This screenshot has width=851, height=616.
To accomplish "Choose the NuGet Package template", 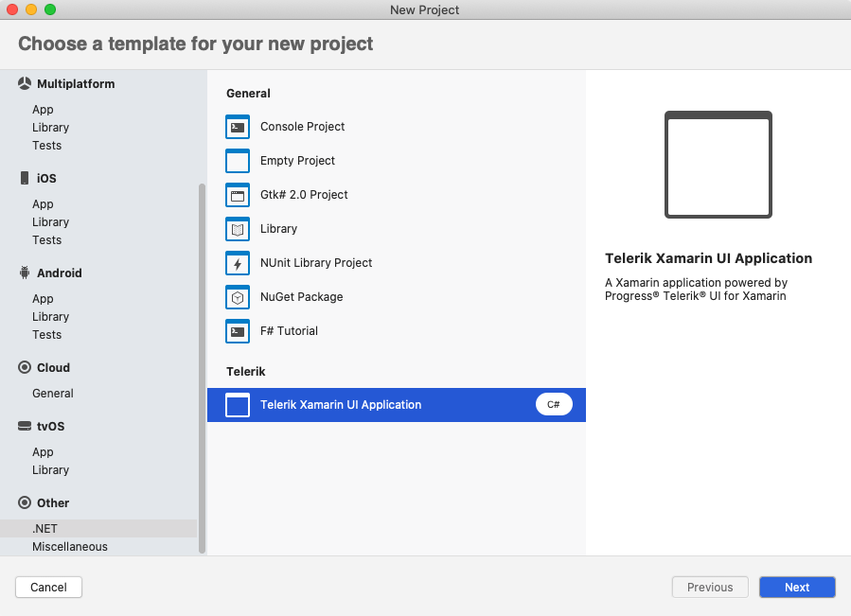I will click(397, 297).
